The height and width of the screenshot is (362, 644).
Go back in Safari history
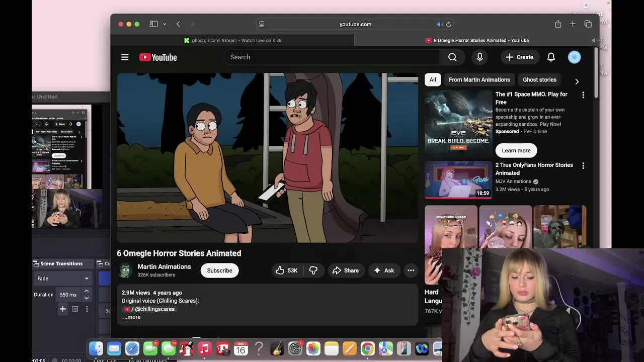tap(178, 24)
